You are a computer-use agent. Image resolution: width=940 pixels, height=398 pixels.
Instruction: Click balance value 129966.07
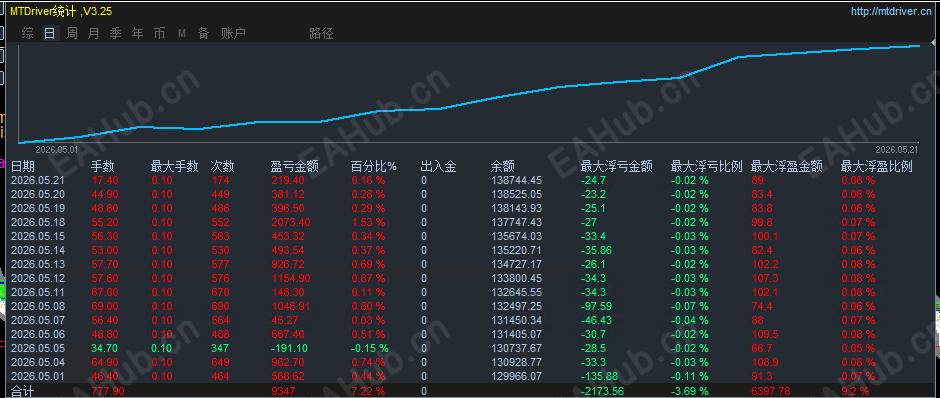(x=516, y=376)
